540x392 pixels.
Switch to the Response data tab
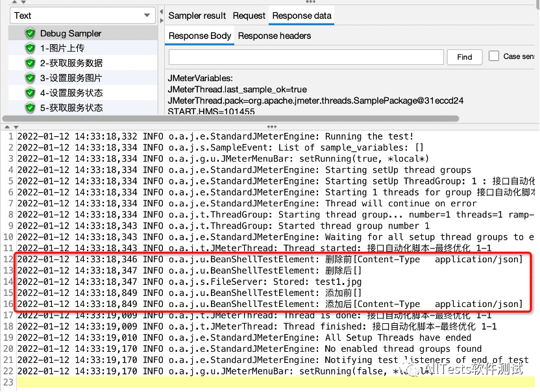tap(302, 16)
